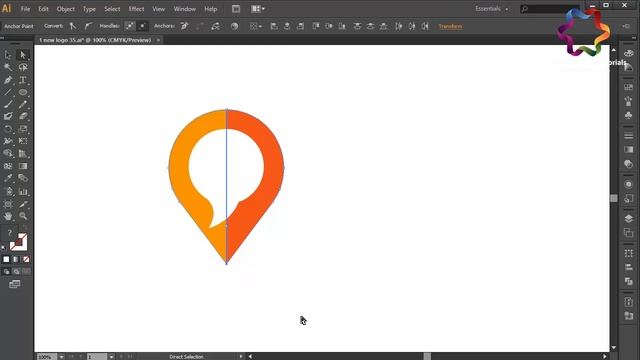
Task: Pick the Free Transform tool
Action: point(23,141)
